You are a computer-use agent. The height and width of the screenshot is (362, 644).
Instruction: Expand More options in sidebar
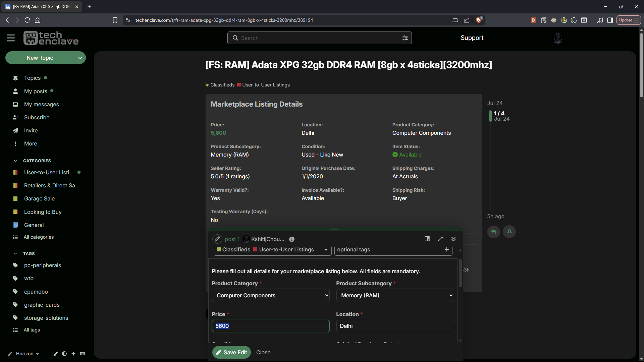30,144
